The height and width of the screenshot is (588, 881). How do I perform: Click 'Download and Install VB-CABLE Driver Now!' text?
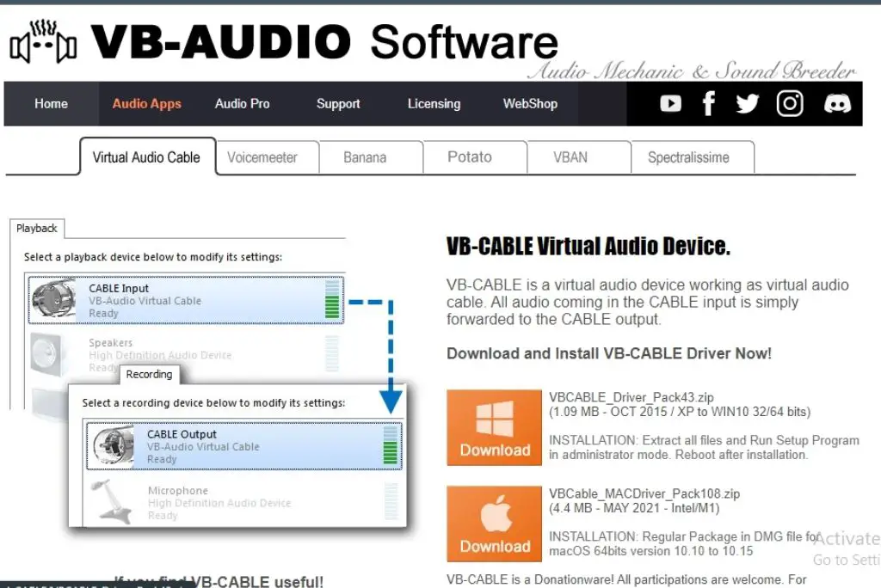[x=609, y=353]
